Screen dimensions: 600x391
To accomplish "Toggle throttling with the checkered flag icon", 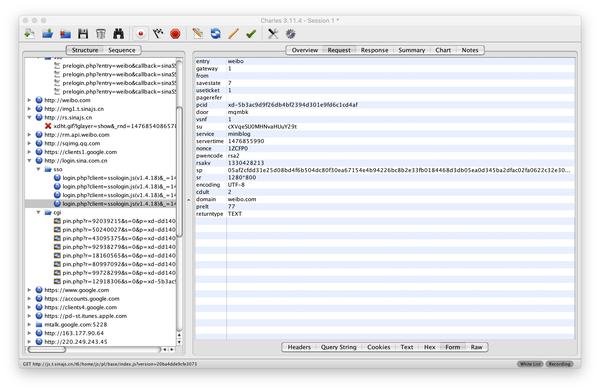I will click(x=158, y=34).
